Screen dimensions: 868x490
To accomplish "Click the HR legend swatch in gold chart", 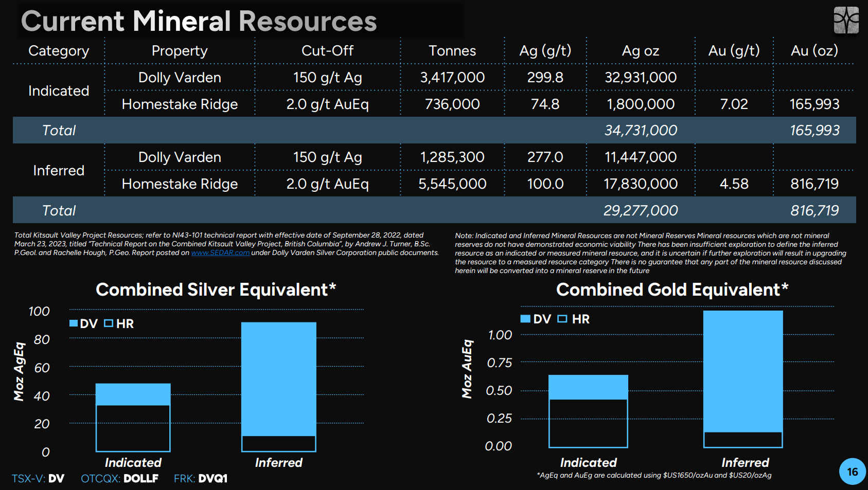I will pyautogui.click(x=562, y=319).
